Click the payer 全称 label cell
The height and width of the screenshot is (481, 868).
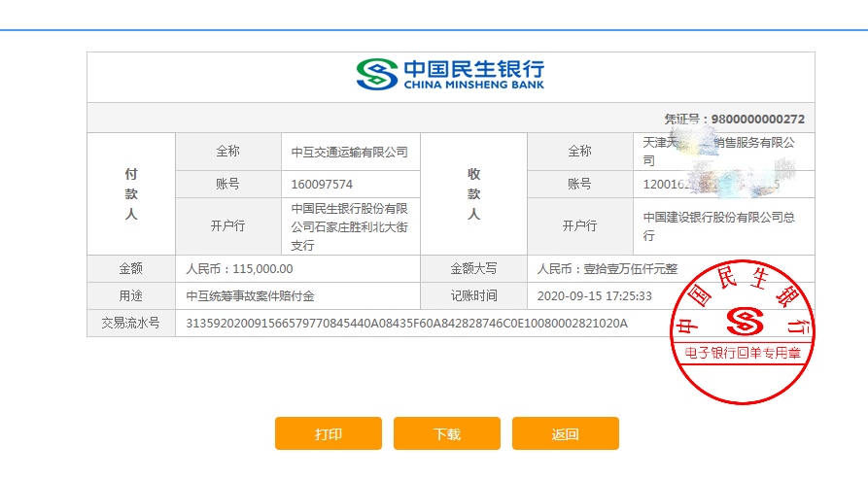click(x=228, y=152)
